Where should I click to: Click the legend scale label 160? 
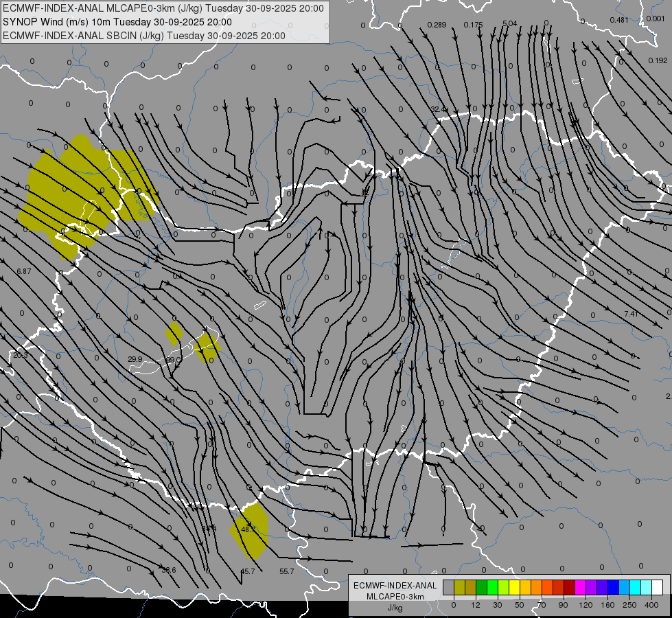pyautogui.click(x=607, y=605)
